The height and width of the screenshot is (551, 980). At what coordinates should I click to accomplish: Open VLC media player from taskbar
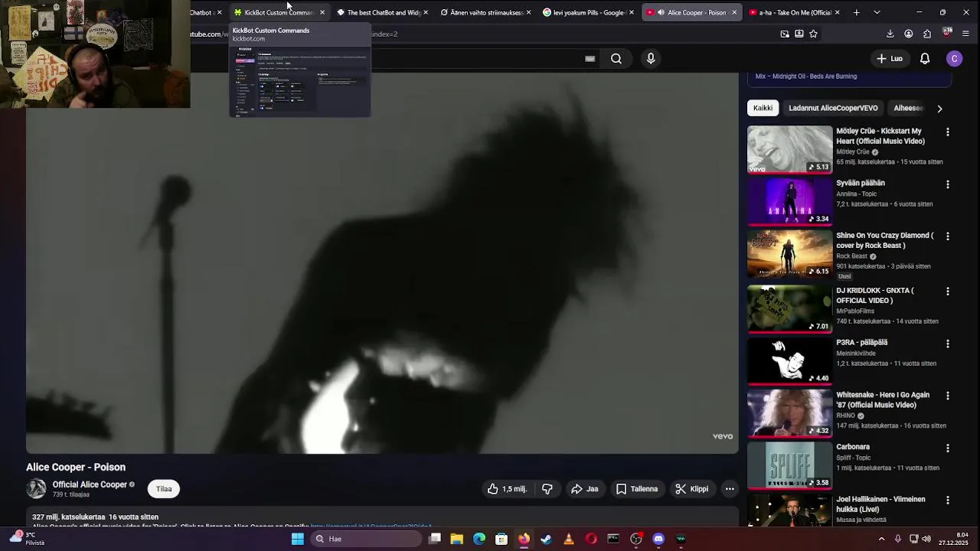tap(568, 539)
